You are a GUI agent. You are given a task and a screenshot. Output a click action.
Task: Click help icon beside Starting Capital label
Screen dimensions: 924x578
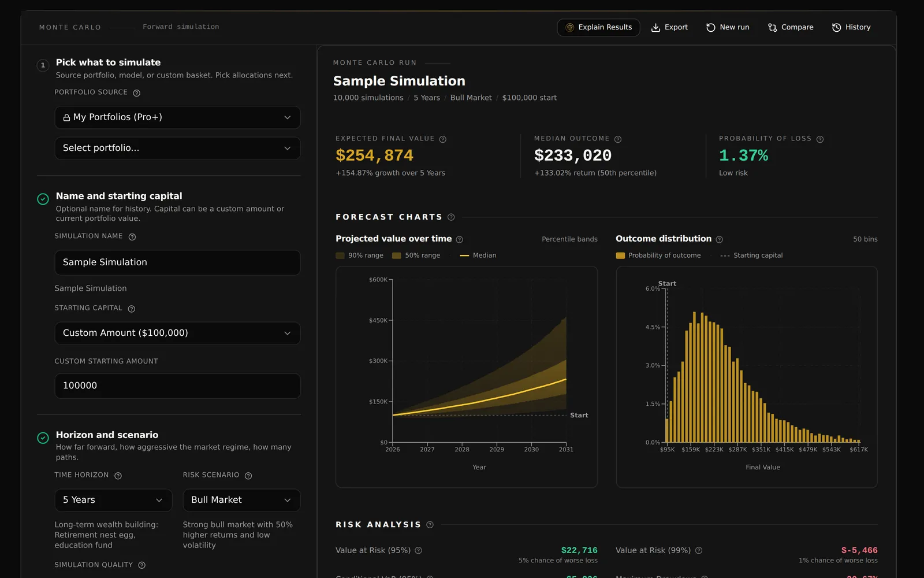click(132, 309)
